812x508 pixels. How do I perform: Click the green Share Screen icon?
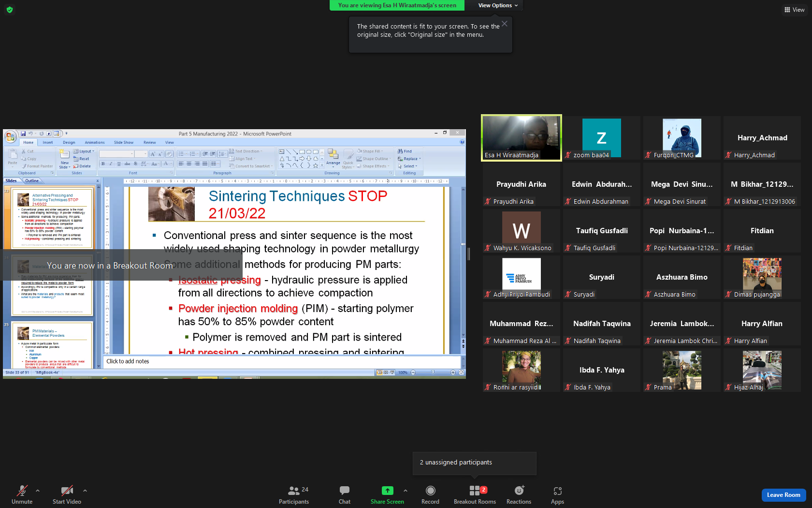tap(387, 491)
